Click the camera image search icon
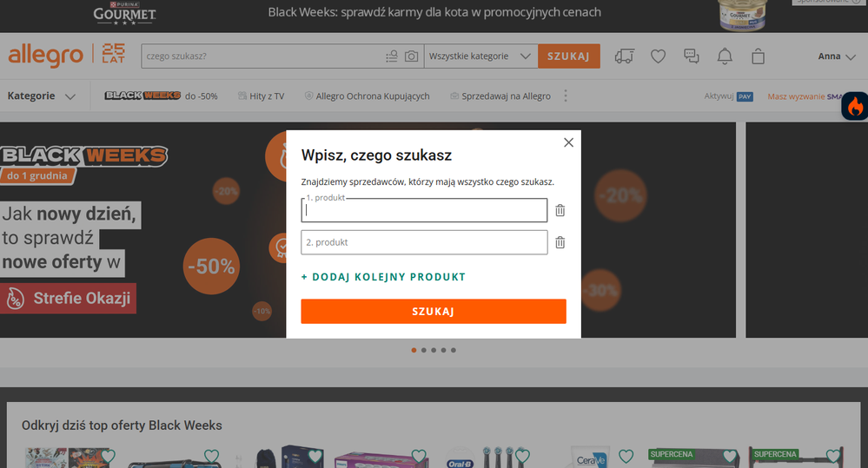 point(411,56)
